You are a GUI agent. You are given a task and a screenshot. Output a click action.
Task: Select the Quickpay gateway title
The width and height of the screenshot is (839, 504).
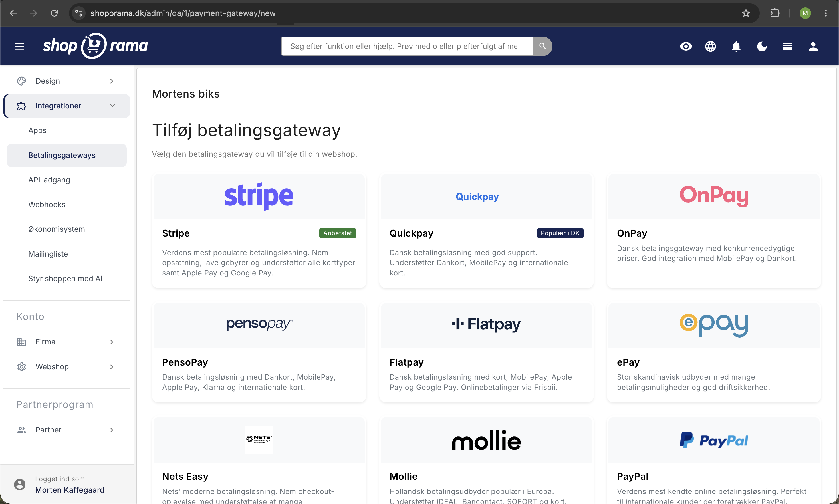pyautogui.click(x=411, y=233)
